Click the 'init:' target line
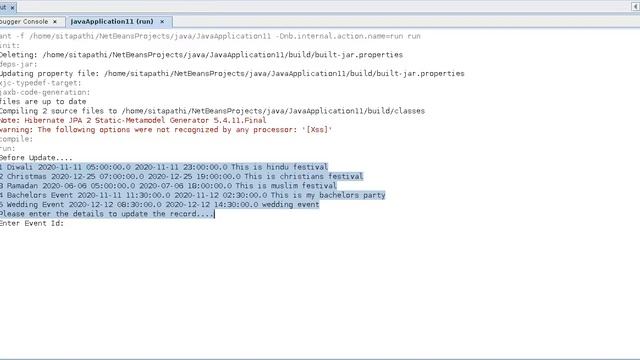This screenshot has width=640, height=360. pyautogui.click(x=10, y=45)
